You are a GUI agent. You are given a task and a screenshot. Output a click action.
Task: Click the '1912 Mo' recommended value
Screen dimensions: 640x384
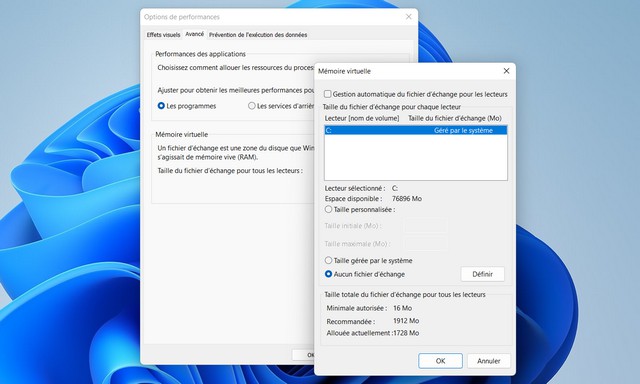[x=406, y=321]
